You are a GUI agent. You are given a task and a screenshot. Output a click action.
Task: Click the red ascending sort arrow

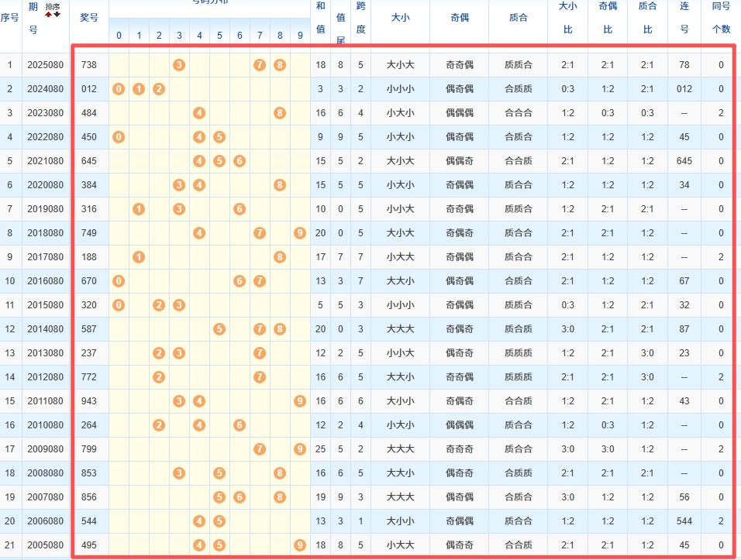pyautogui.click(x=48, y=14)
